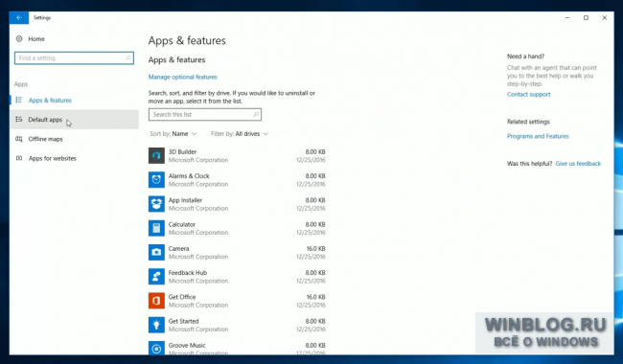Click the Feedback Hub app icon
Viewport: 623px width, 364px height.
coord(156,277)
